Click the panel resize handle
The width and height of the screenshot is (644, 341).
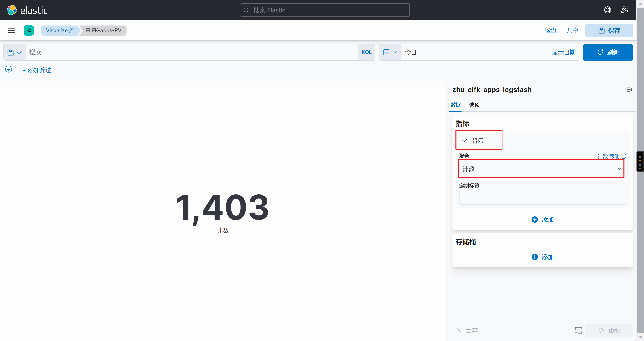coord(445,211)
